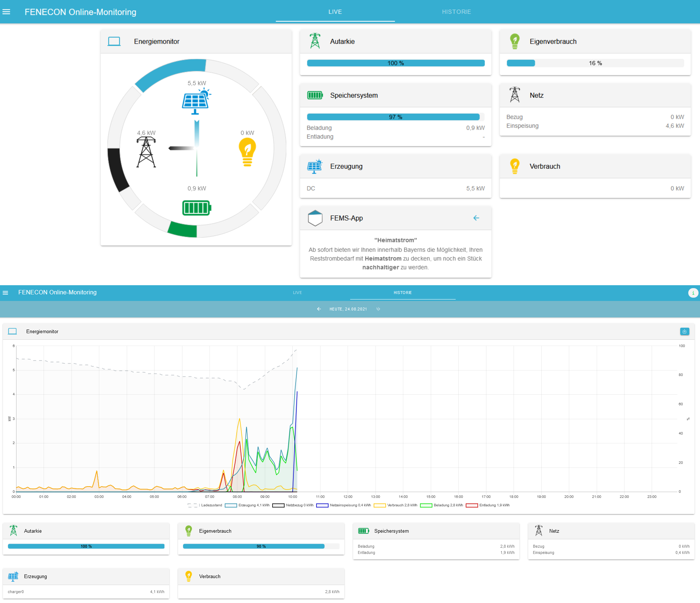The height and width of the screenshot is (603, 700).
Task: Click green bulb icon on live Eigenverbrauch card
Action: pos(515,41)
